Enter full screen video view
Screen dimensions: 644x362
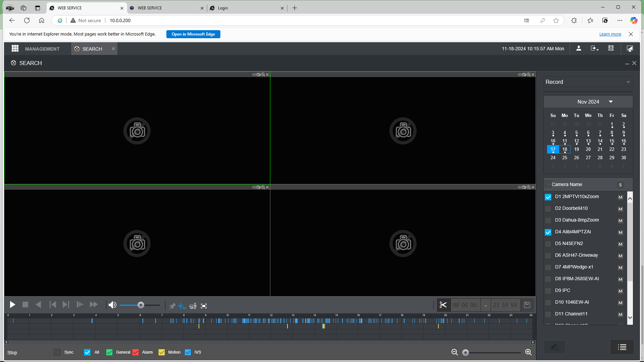[204, 306]
